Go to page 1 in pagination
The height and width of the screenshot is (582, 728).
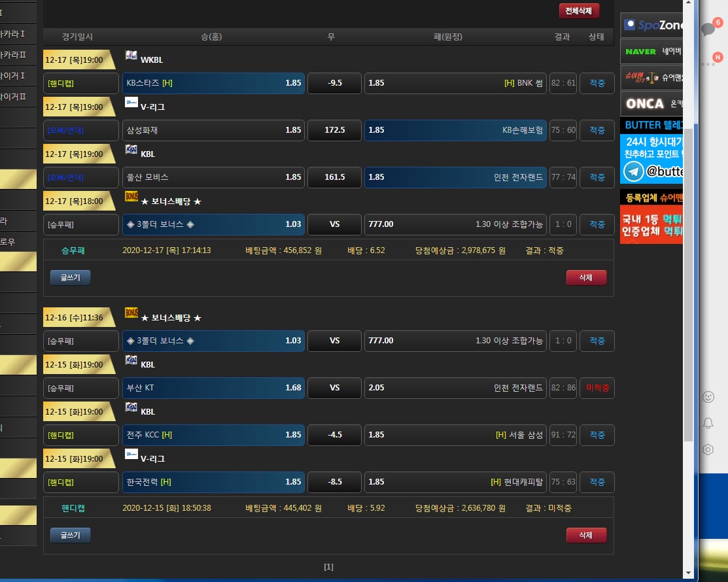(328, 567)
